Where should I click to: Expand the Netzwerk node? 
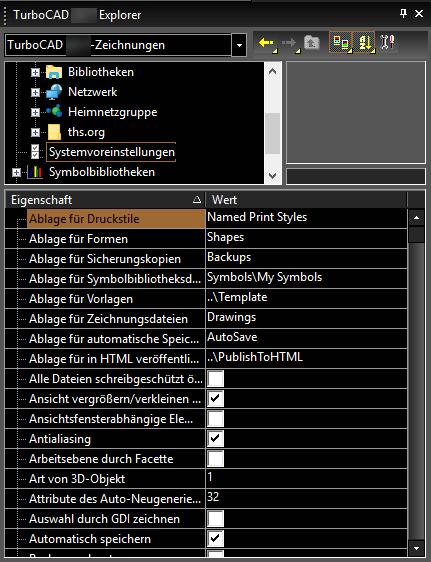(35, 92)
